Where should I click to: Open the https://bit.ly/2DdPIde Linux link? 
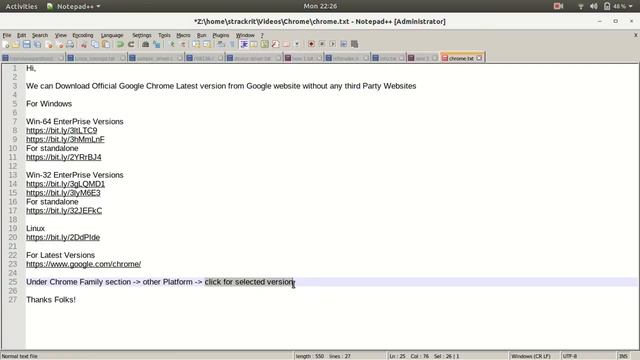pos(63,237)
